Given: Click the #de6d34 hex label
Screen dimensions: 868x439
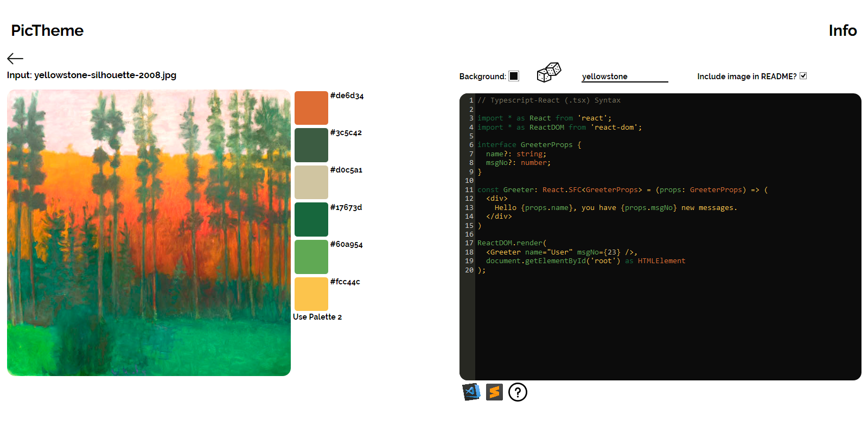Looking at the screenshot, I should 347,96.
